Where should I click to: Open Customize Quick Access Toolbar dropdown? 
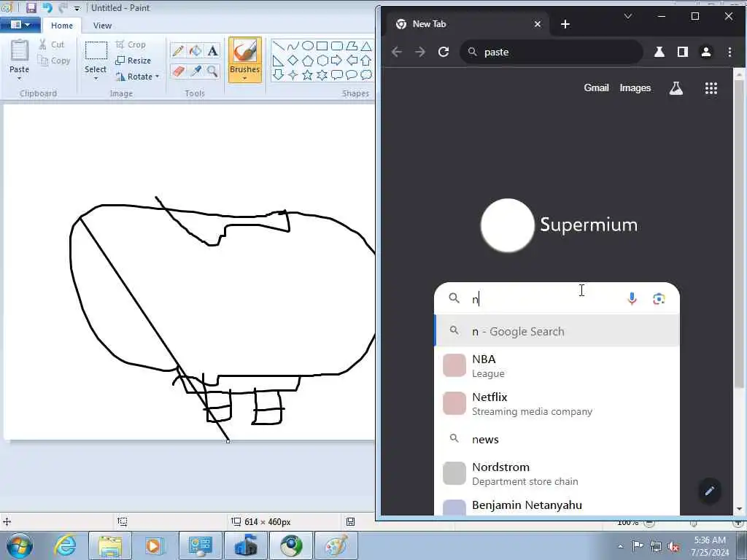77,9
